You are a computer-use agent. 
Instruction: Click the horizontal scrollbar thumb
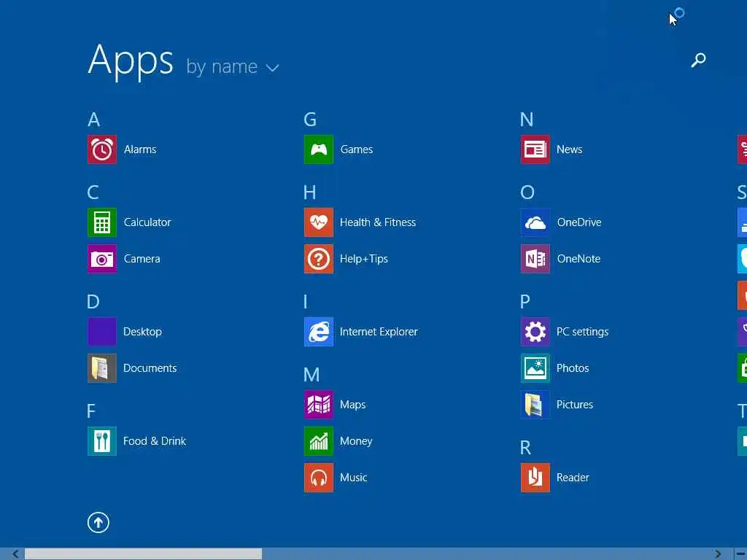[x=144, y=554]
